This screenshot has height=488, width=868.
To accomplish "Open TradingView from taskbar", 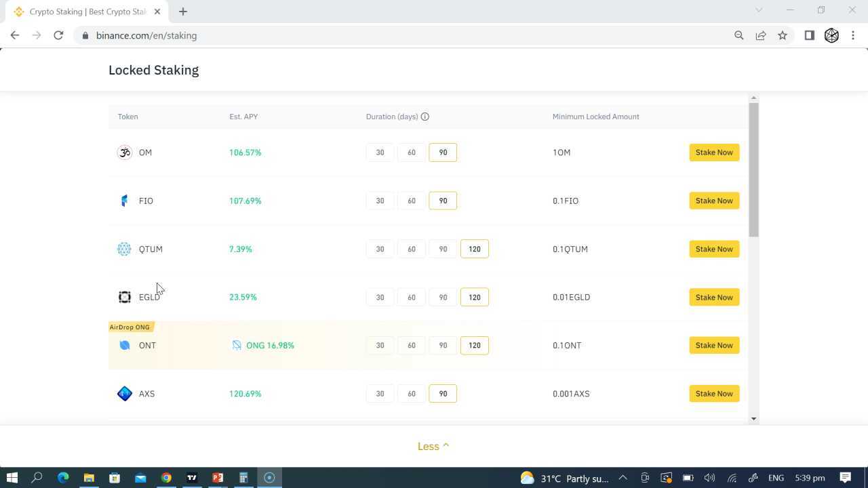I will pos(192,478).
